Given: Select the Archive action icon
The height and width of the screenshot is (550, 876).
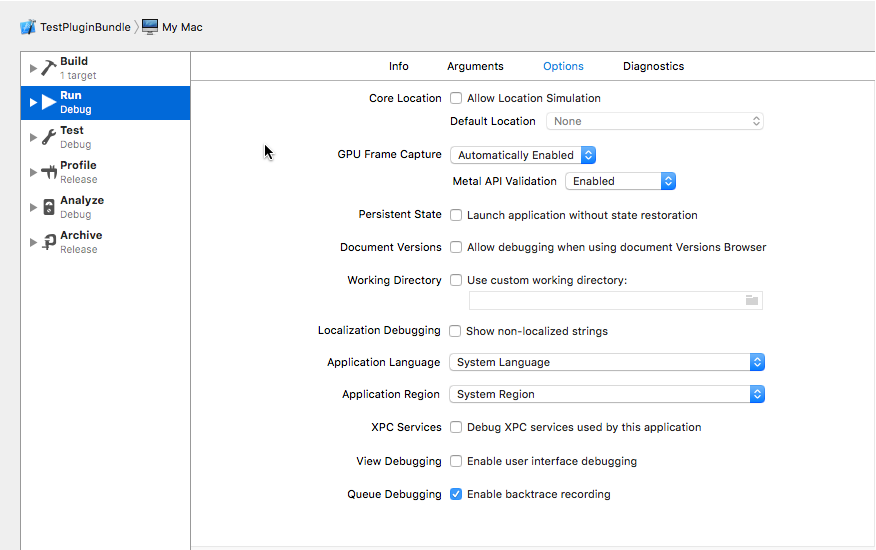Looking at the screenshot, I should coord(48,242).
